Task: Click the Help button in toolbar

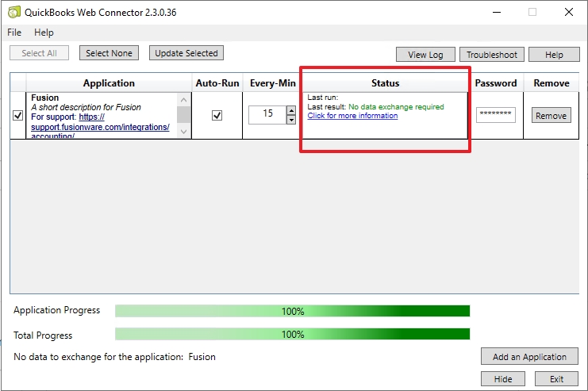Action: [554, 55]
